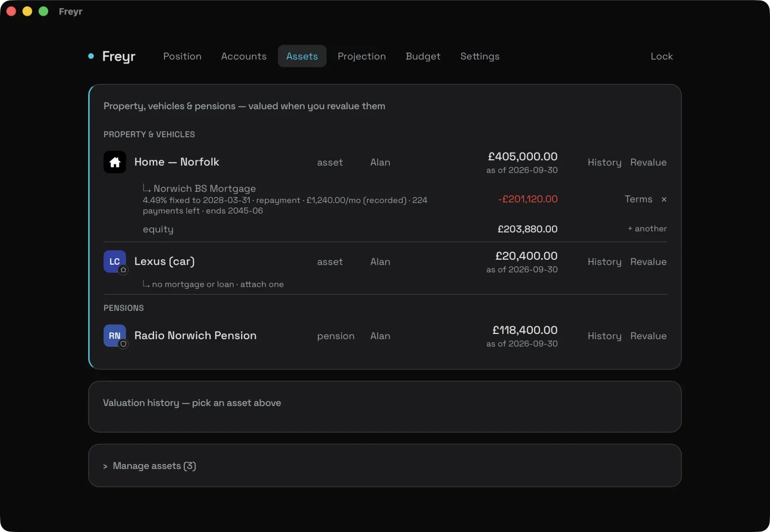The width and height of the screenshot is (770, 532).
Task: Click the Radio Norwich Pension name
Action: [x=195, y=335]
